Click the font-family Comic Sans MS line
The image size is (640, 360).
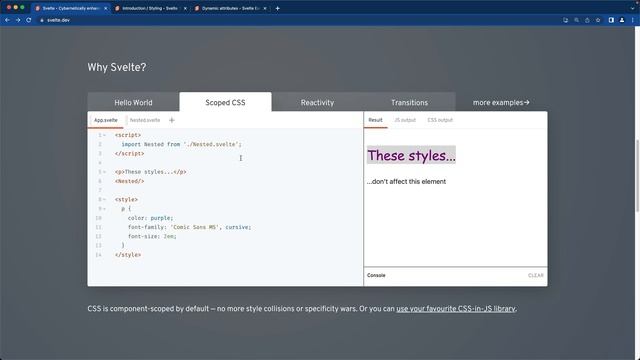(x=190, y=227)
